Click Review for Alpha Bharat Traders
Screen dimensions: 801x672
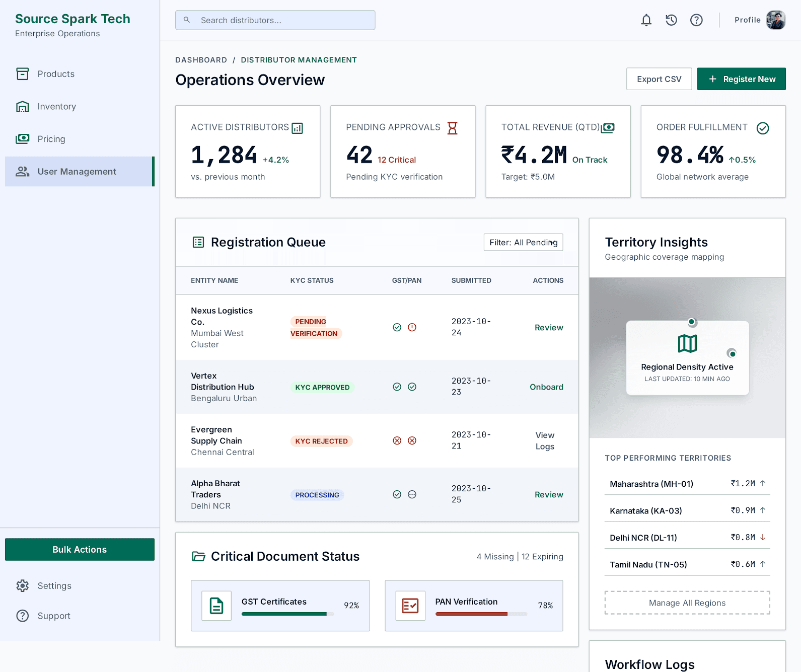click(549, 494)
